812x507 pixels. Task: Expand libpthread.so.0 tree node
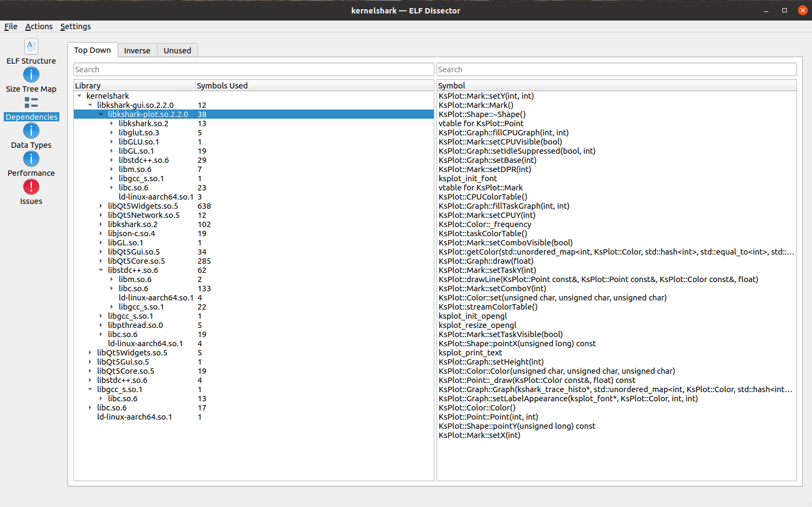click(101, 325)
